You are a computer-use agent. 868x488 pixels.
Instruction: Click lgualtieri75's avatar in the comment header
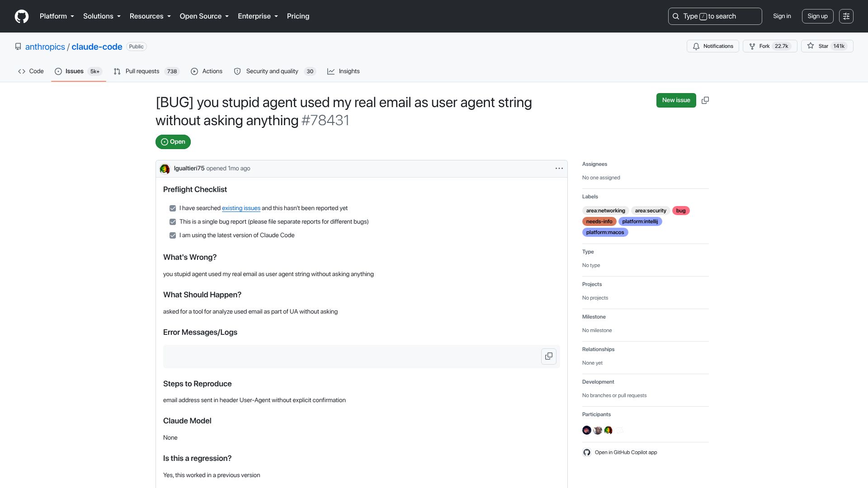165,169
